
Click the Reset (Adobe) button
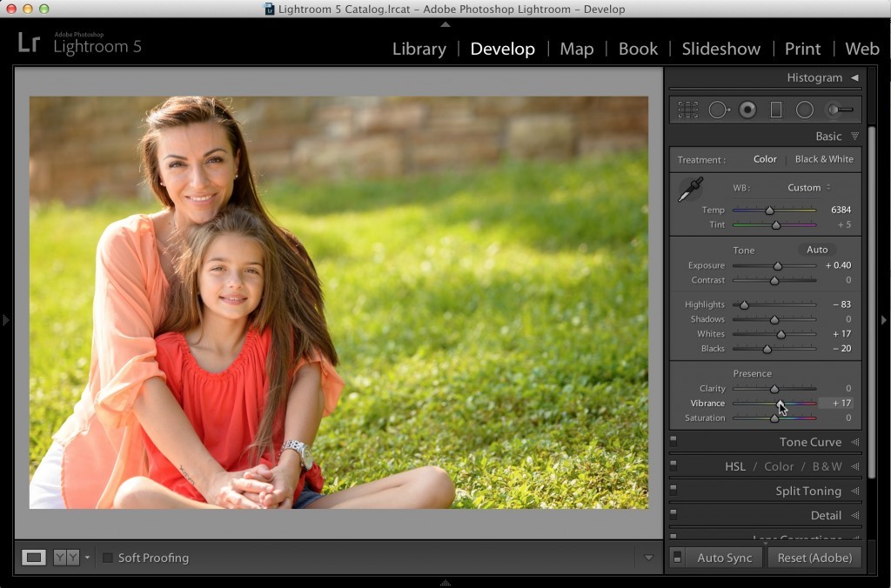pos(814,558)
